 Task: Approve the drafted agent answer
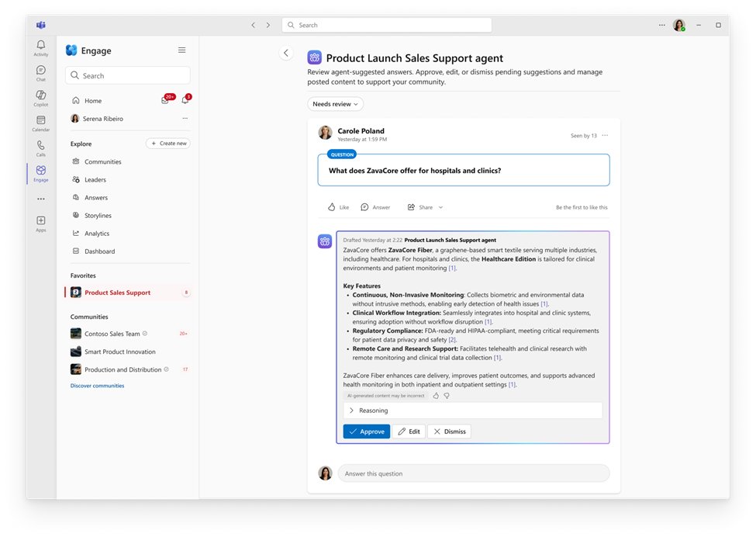click(367, 431)
